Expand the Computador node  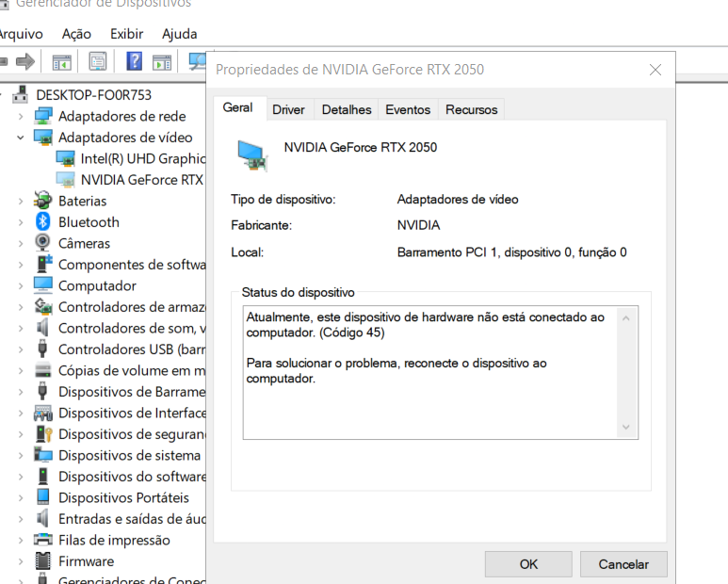click(x=21, y=286)
